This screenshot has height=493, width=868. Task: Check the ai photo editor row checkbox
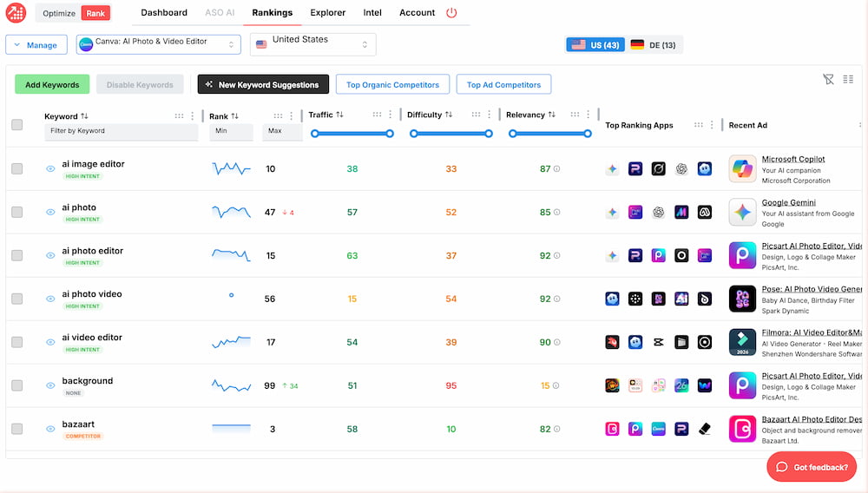click(x=17, y=256)
